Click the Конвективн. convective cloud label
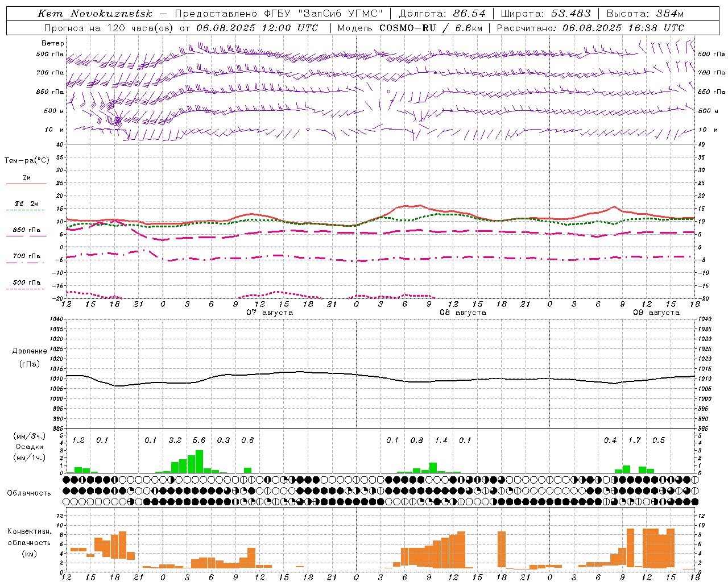This screenshot has width=728, height=582. pos(30,531)
